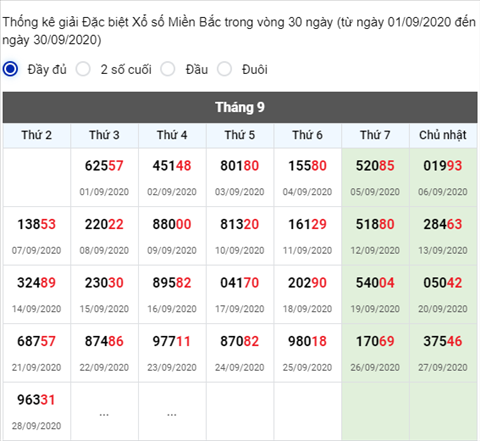
Task: Select result 54004 for 19/09/2020
Action: (x=375, y=283)
